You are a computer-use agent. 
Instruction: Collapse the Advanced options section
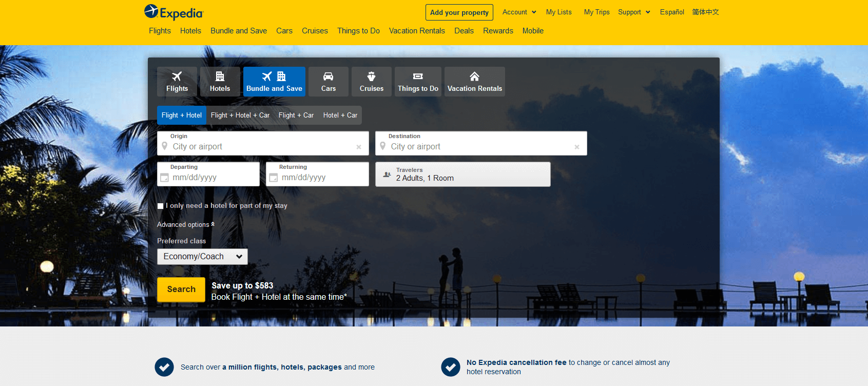coord(186,224)
